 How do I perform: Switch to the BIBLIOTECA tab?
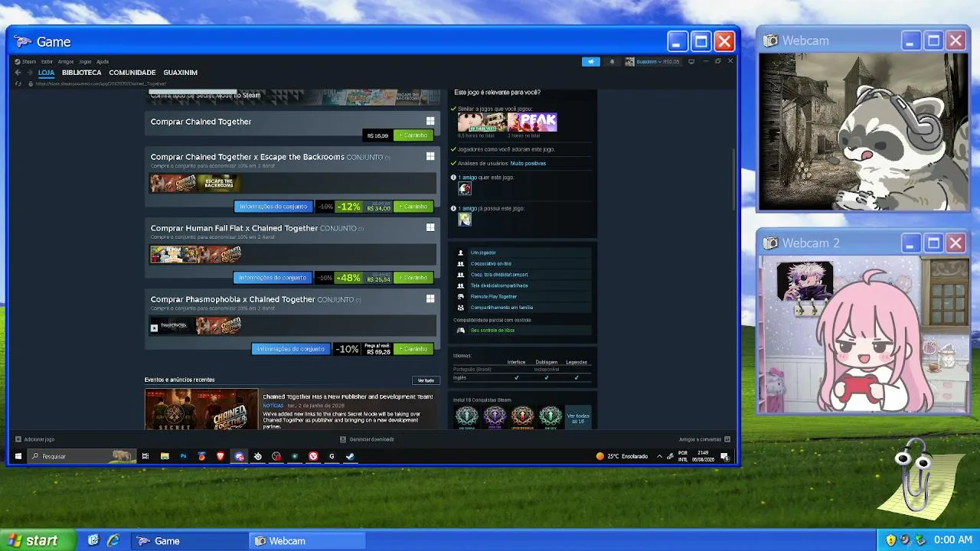pos(81,73)
